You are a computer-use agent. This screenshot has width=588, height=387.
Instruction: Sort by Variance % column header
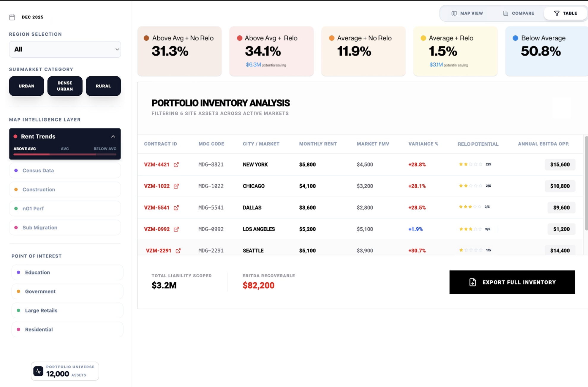[423, 144]
